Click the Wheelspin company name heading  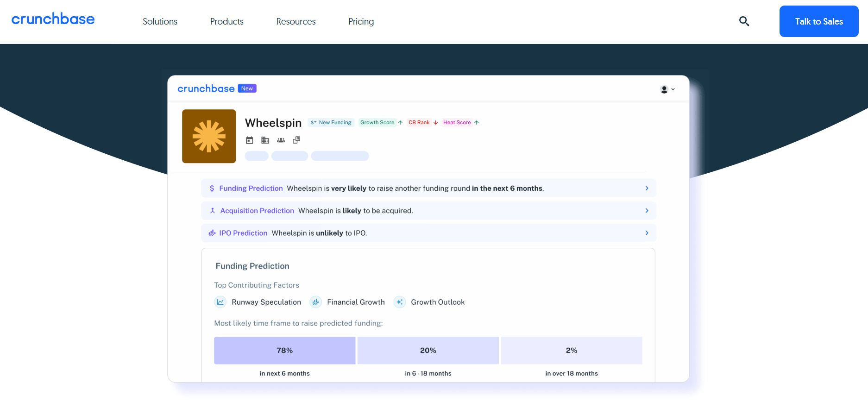[273, 123]
